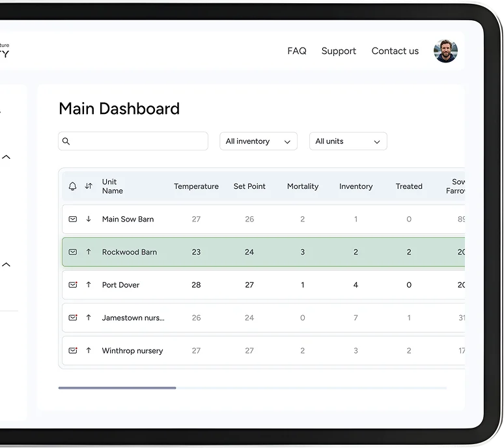Click the search magnifier icon
This screenshot has width=504, height=448.
tap(66, 141)
